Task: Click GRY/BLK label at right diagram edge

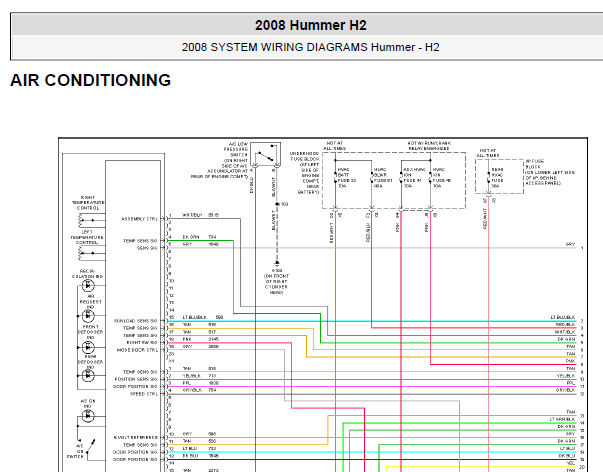Action: pos(565,390)
